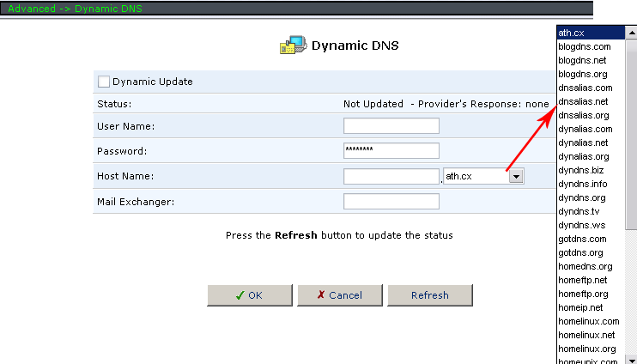The width and height of the screenshot is (637, 364).
Task: Choose dyndns.org in the dropdown list
Action: [x=582, y=197]
